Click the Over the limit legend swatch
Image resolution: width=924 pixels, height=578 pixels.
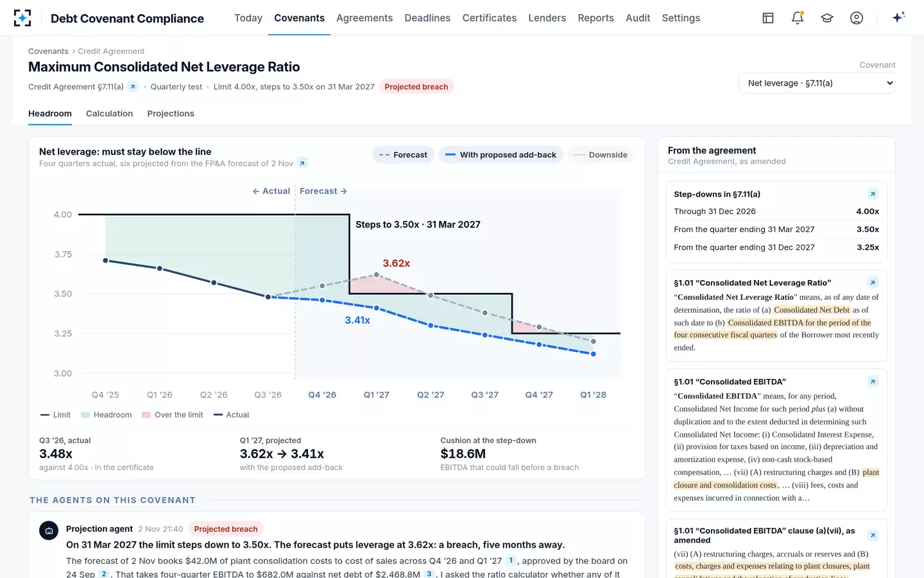point(146,415)
